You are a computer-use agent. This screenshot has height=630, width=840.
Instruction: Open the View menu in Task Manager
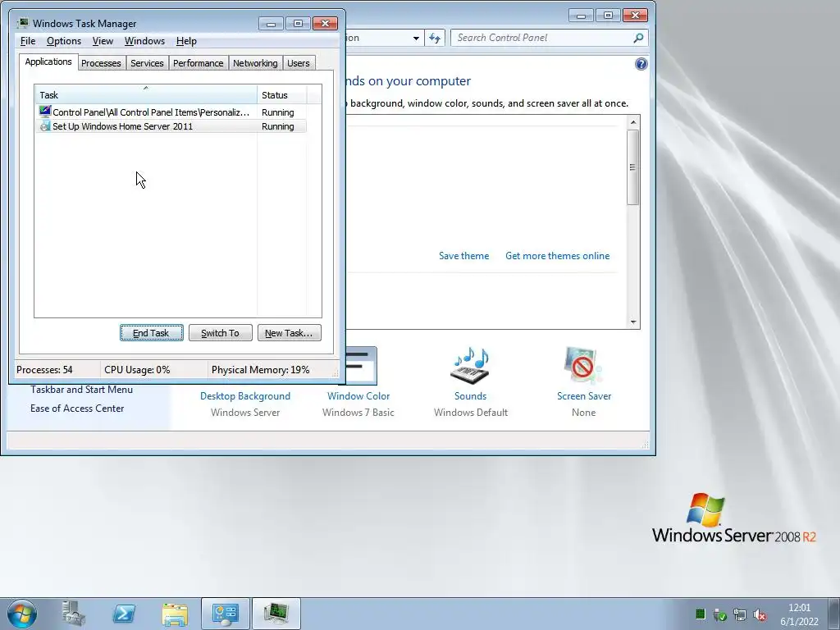[x=103, y=41]
